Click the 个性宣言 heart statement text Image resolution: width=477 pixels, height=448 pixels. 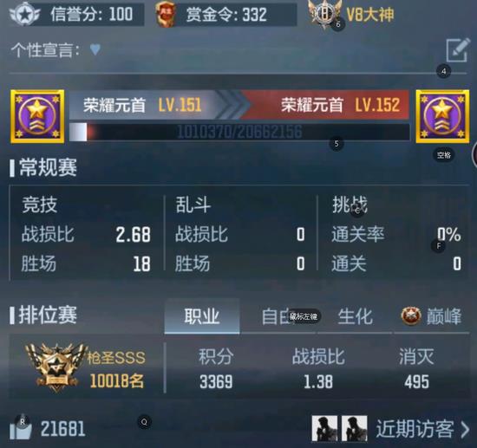coord(56,50)
